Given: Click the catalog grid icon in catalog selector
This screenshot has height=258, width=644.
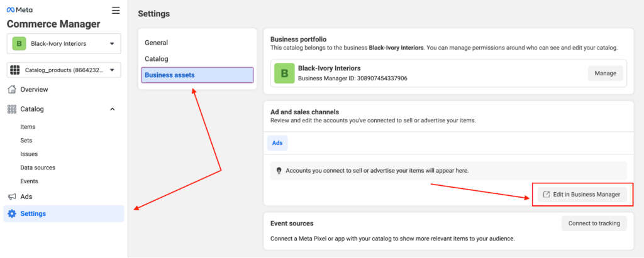Looking at the screenshot, I should [x=15, y=70].
